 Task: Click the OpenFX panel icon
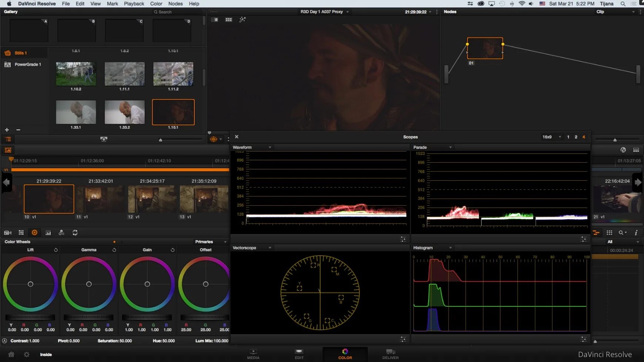[623, 150]
